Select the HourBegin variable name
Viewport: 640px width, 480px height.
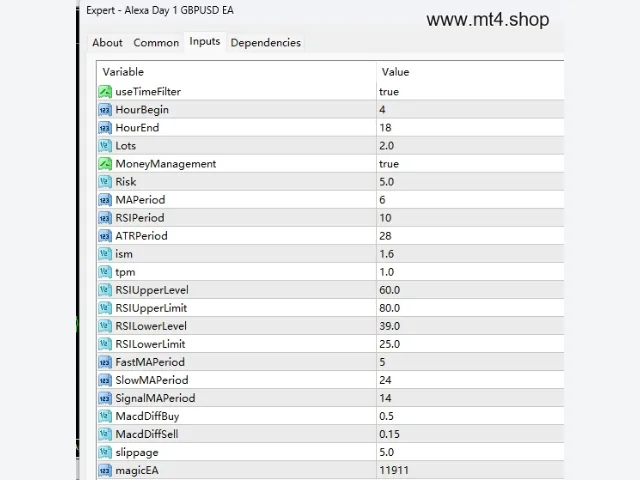[142, 110]
